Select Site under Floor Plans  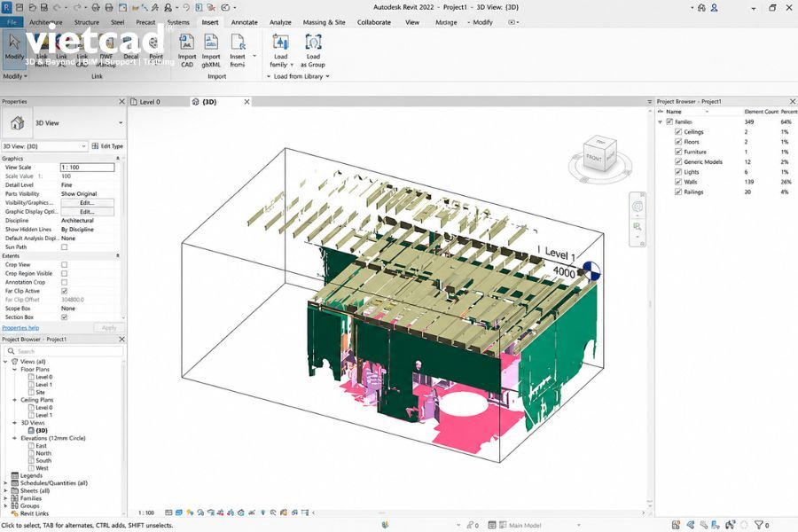(40, 392)
